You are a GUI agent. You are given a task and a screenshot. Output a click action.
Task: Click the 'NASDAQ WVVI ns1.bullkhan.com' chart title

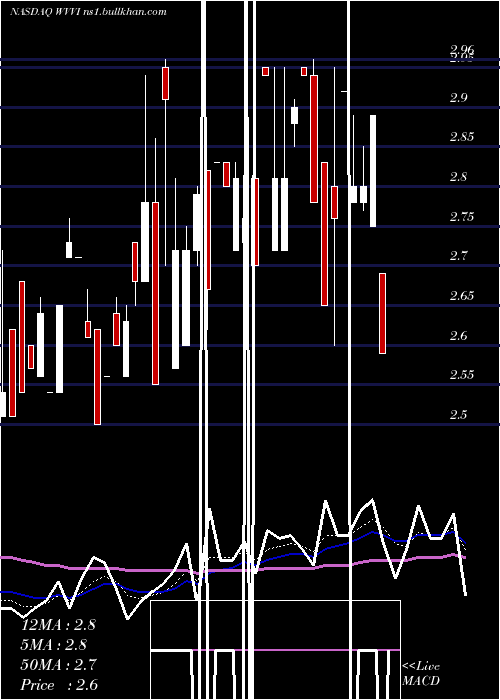point(88,12)
